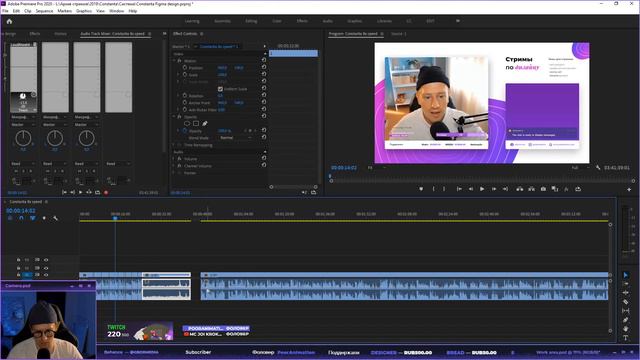Toggle Linked Selection in Timeline
Image resolution: width=640 pixels, height=360 pixels.
pyautogui.click(x=33, y=218)
